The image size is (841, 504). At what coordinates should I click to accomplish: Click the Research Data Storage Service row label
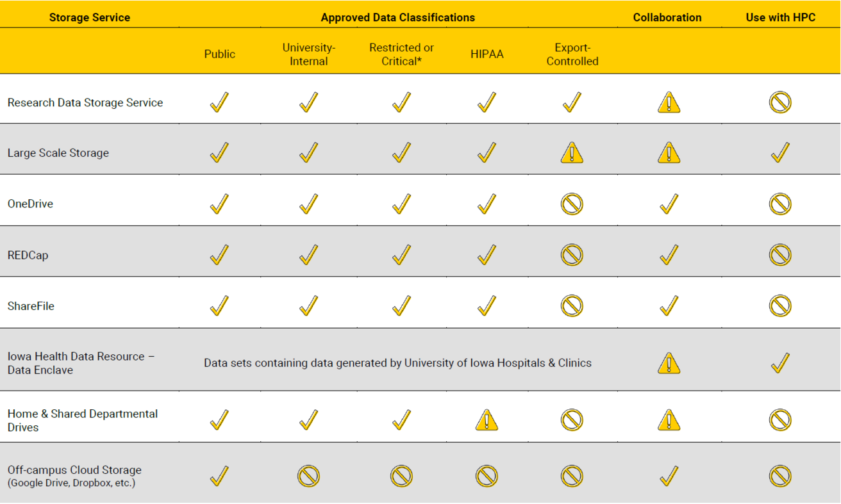tap(85, 102)
